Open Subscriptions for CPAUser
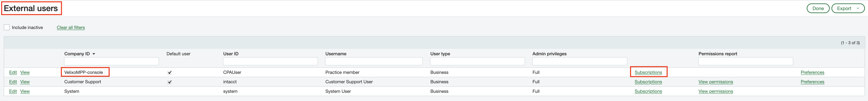This screenshot has height=101, width=868. tap(648, 72)
